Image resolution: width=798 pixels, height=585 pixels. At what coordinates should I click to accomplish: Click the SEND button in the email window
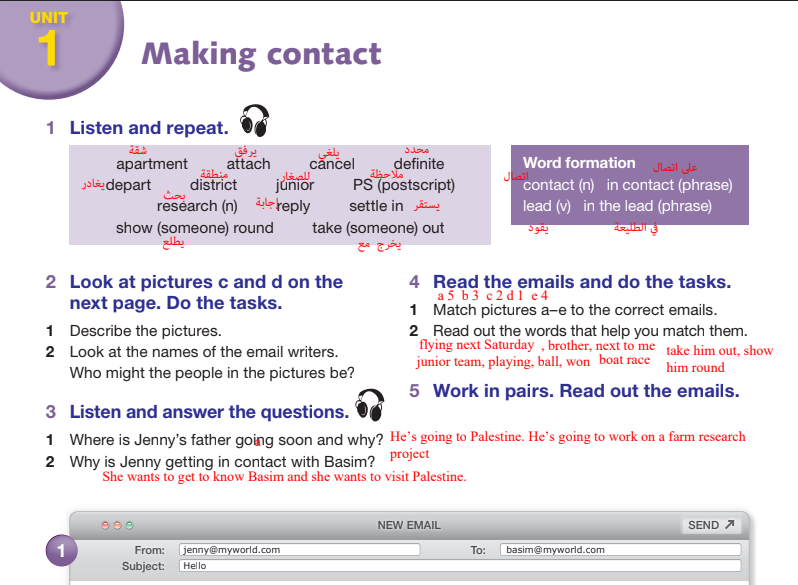[x=710, y=525]
